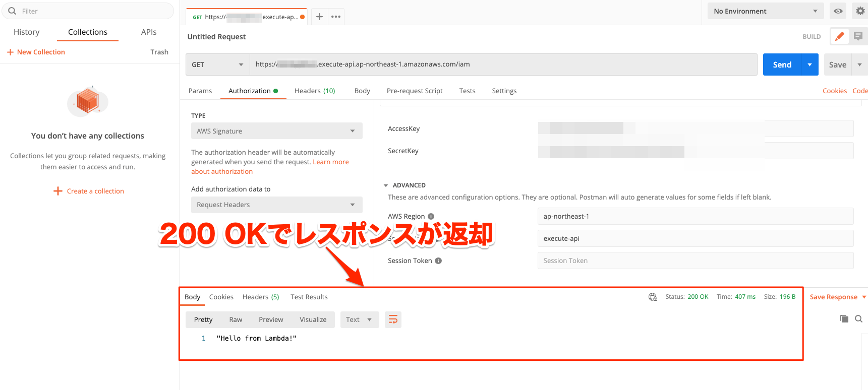Open the Pre-request Script tab

[415, 91]
